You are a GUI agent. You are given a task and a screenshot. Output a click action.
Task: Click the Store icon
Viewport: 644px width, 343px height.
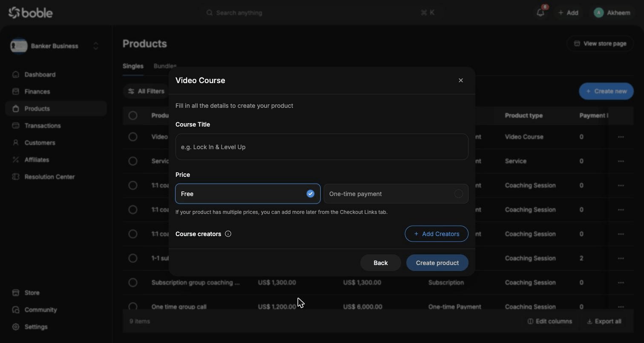[16, 293]
